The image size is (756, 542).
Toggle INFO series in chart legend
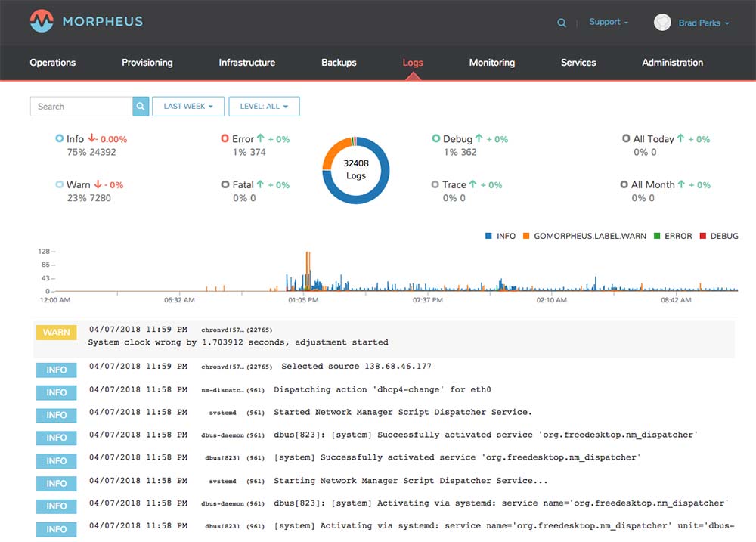500,236
